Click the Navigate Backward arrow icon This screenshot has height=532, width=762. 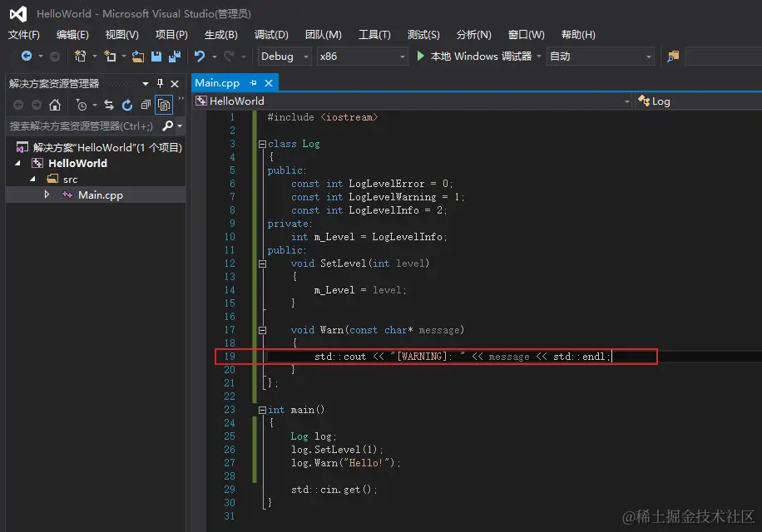[27, 57]
